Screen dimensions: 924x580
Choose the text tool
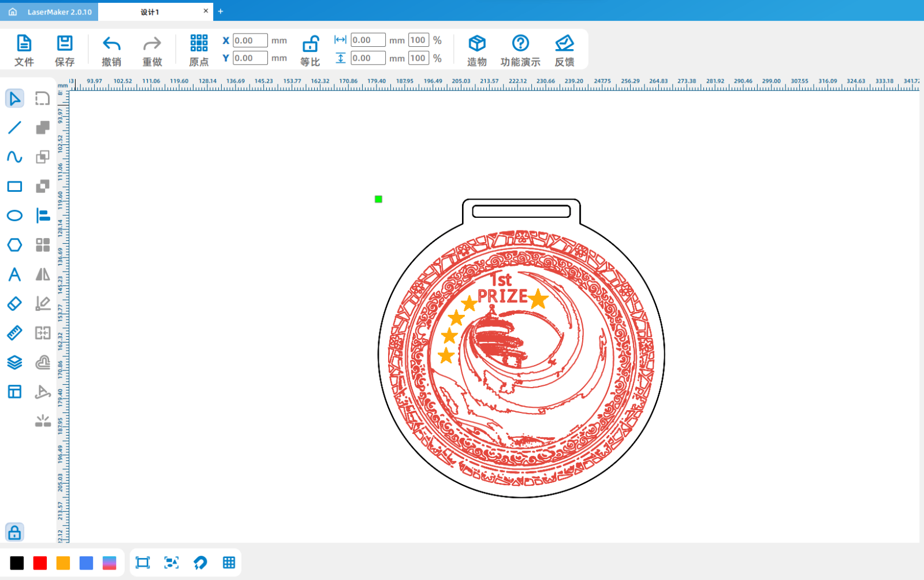14,274
